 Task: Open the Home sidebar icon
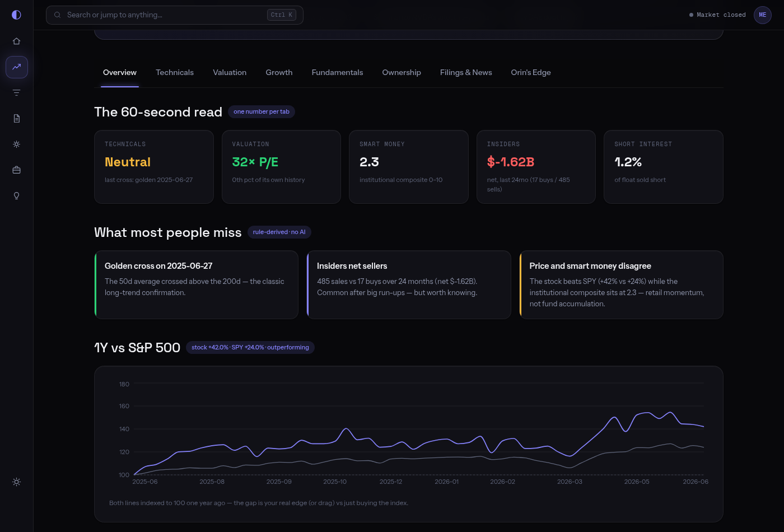click(16, 41)
